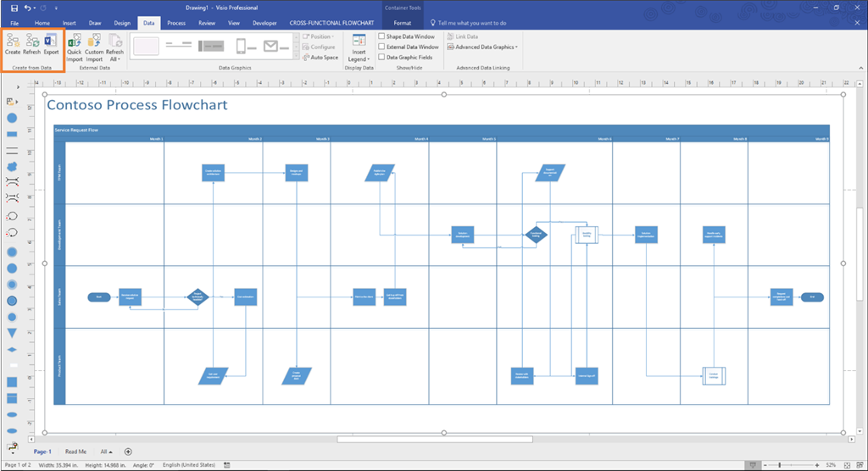Screen dimensions: 868x471
Task: Switch to the Insert tab
Action: point(70,23)
